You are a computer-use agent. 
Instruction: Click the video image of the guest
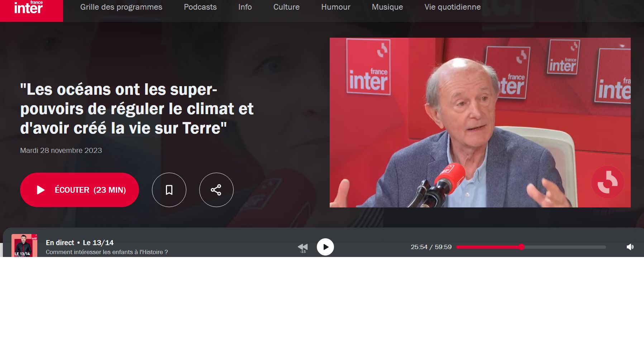(x=480, y=122)
